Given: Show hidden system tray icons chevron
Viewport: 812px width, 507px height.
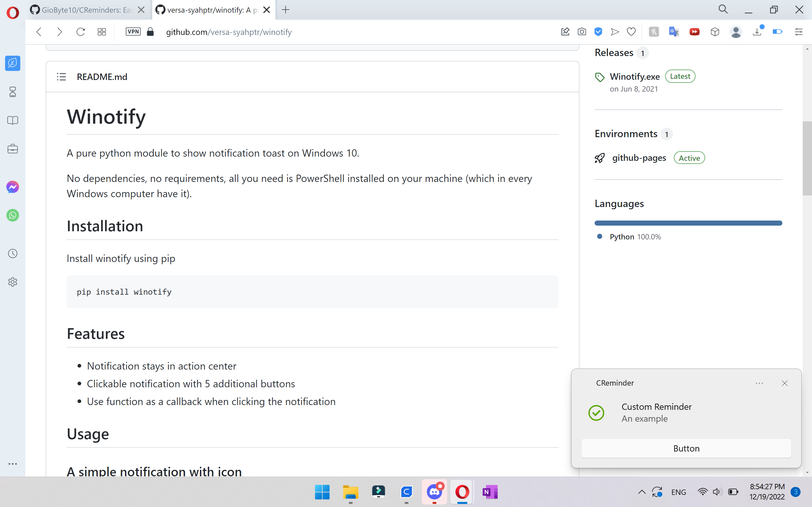Looking at the screenshot, I should (641, 492).
